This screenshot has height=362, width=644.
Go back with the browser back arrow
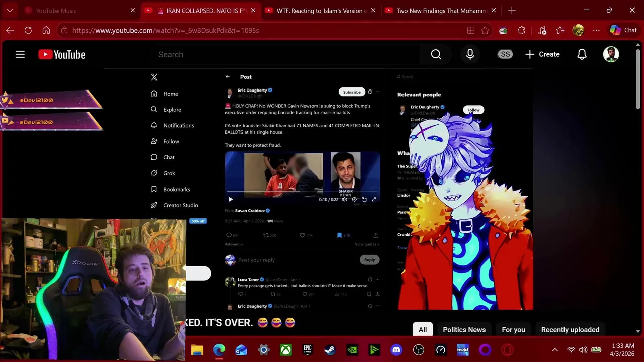coord(10,30)
